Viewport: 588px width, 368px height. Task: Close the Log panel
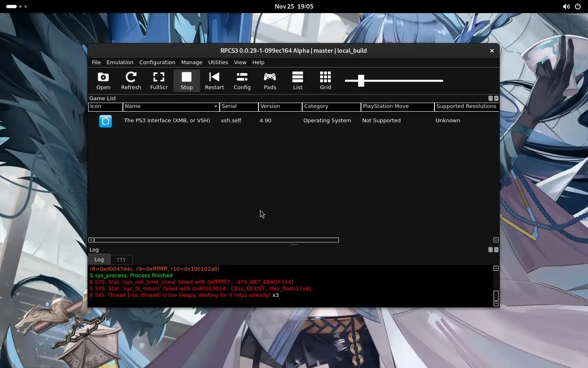click(496, 250)
